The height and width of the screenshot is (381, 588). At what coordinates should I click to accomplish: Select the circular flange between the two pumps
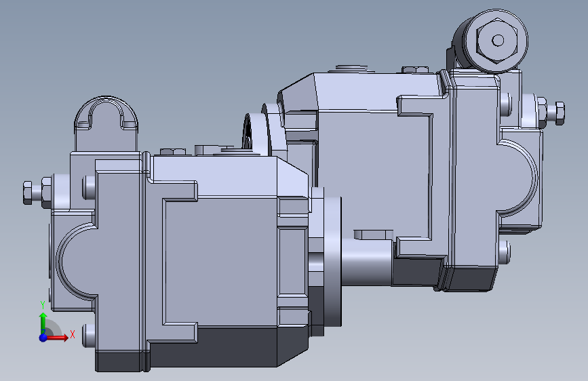[332, 262]
